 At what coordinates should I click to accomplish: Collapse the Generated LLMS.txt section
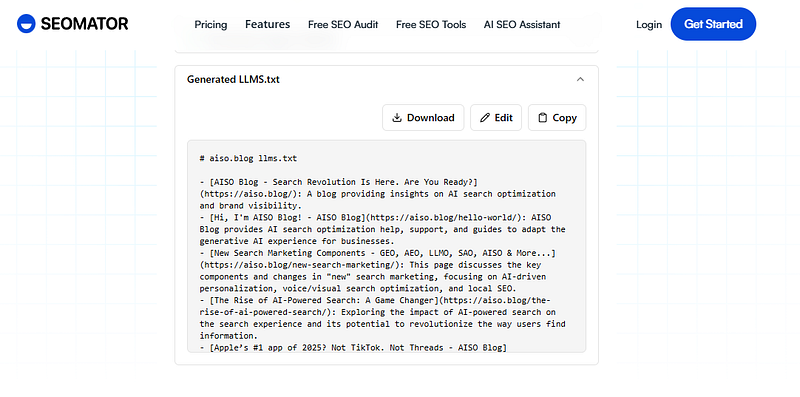(x=580, y=80)
